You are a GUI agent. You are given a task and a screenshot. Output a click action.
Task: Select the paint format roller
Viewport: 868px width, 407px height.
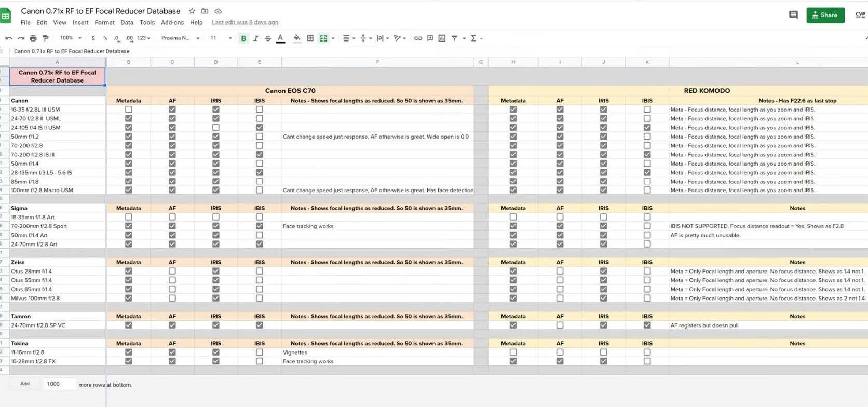[46, 38]
